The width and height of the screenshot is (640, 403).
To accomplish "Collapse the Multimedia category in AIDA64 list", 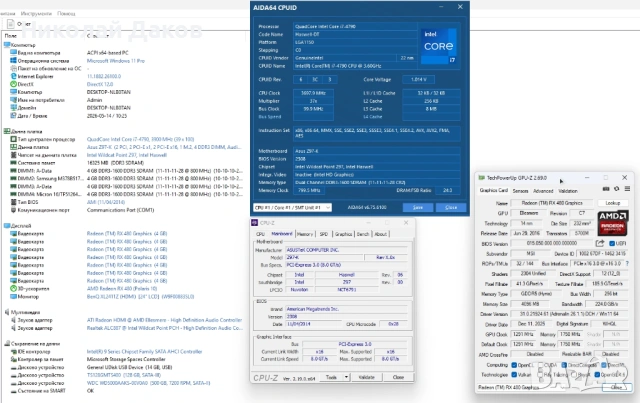I will pyautogui.click(x=6, y=312).
